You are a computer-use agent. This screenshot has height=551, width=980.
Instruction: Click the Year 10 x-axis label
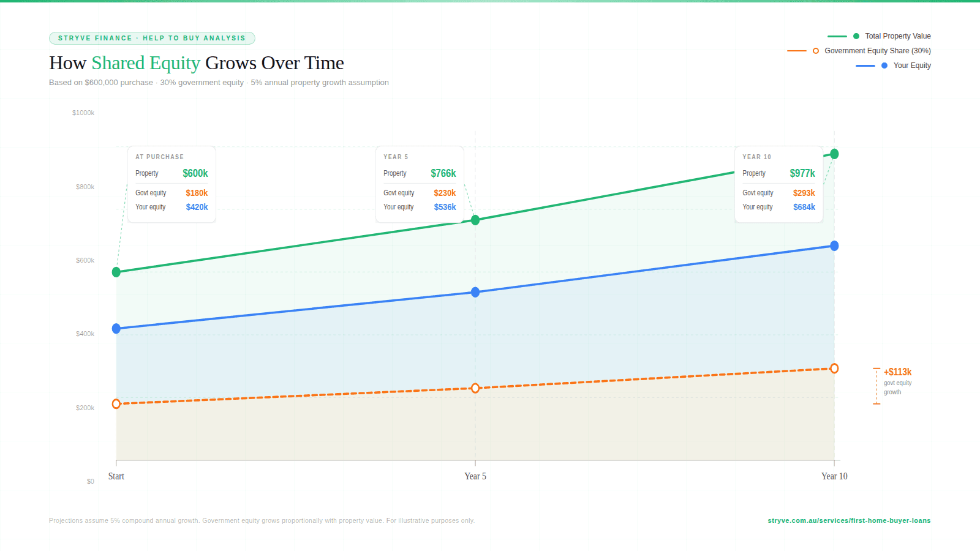pyautogui.click(x=834, y=476)
